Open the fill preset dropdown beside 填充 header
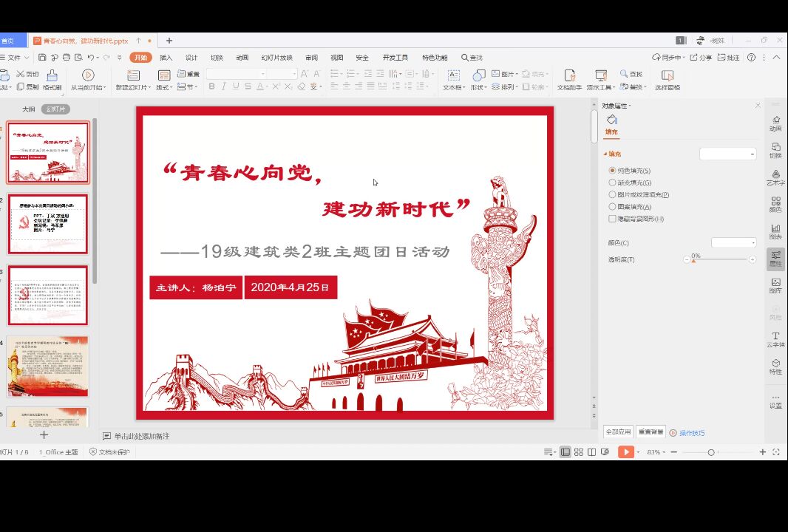Screen dimensions: 788x532 [x=728, y=154]
